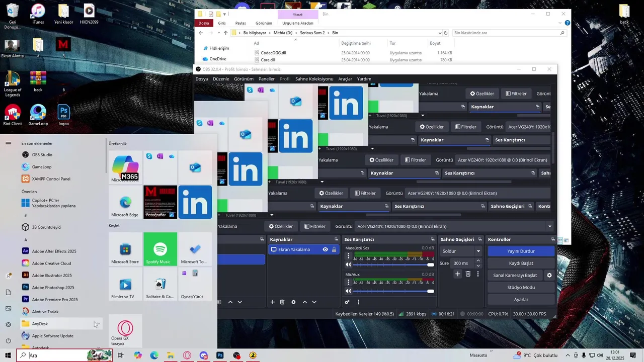The image size is (644, 362).
Task: Open Opera GX tarayıcı tile
Action: click(125, 331)
